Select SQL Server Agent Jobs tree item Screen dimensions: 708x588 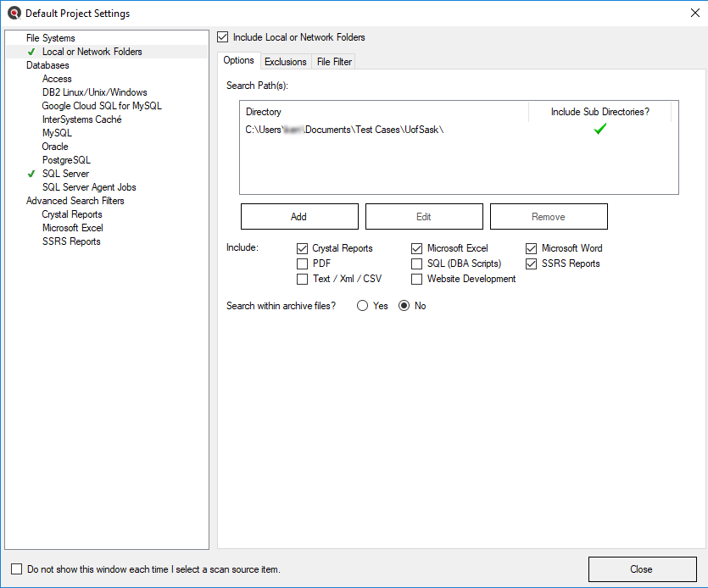(89, 187)
